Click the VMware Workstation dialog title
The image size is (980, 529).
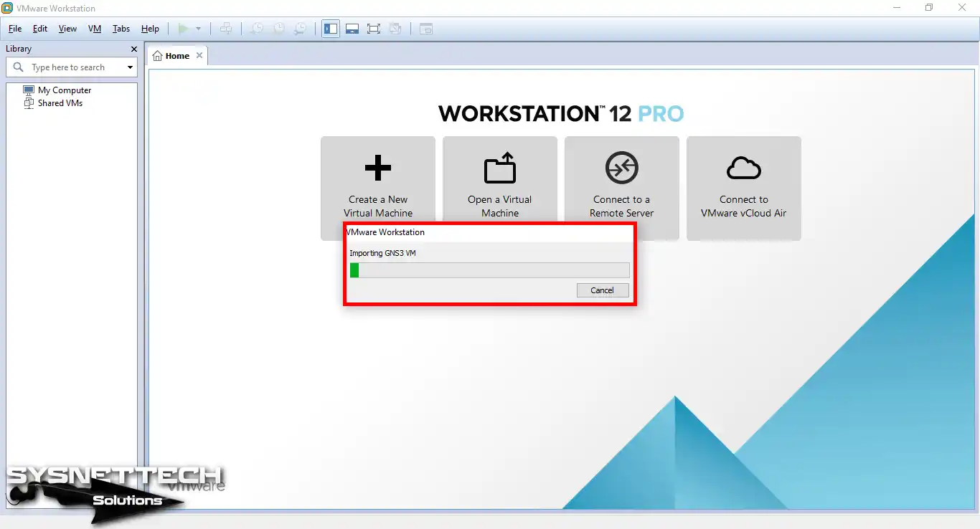click(x=386, y=232)
